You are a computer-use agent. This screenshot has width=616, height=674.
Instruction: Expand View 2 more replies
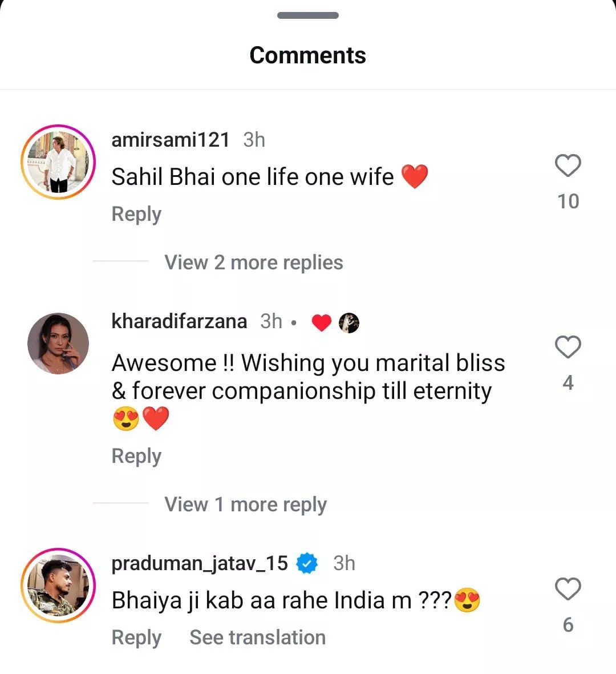tap(253, 263)
